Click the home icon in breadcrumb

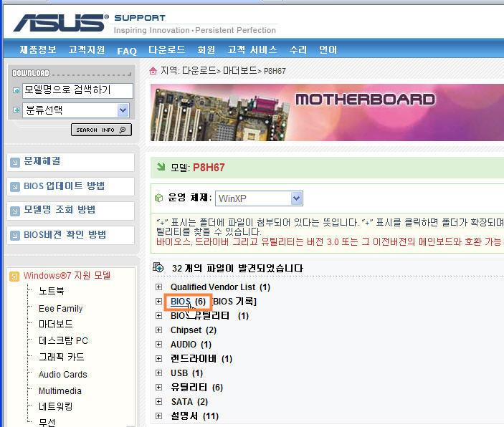[x=153, y=71]
